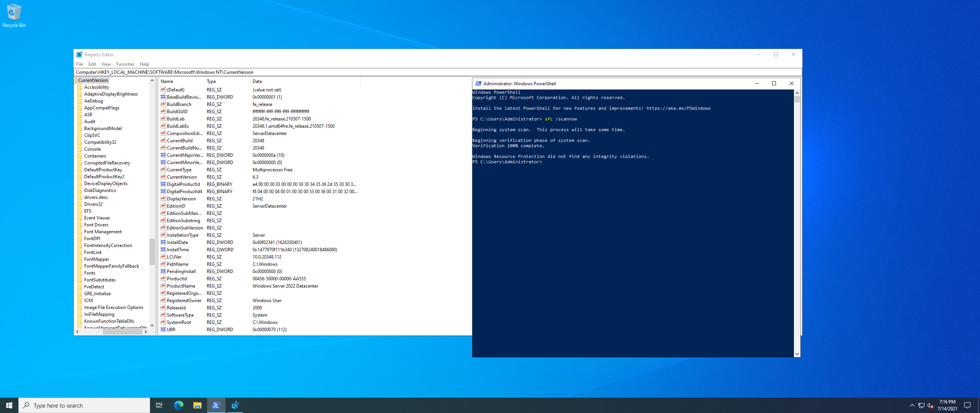This screenshot has height=413, width=980.
Task: Select the (Default) value row
Action: (x=259, y=90)
